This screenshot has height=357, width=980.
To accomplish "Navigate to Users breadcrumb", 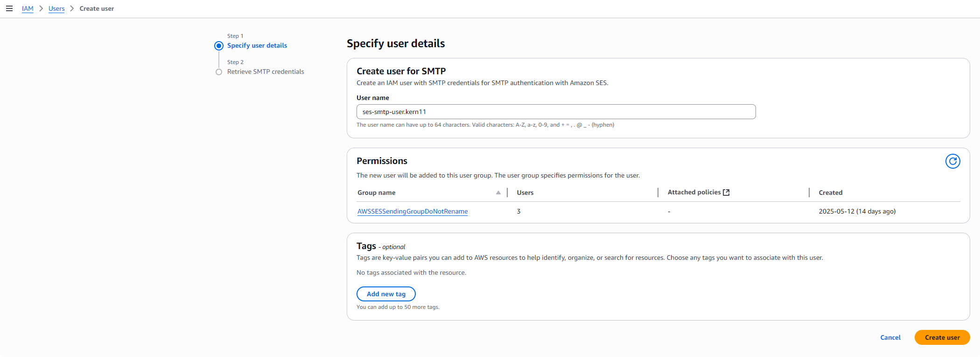I will pos(56,8).
